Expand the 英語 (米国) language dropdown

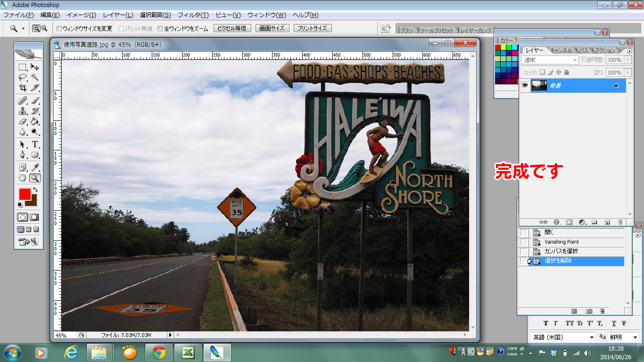tap(563, 337)
